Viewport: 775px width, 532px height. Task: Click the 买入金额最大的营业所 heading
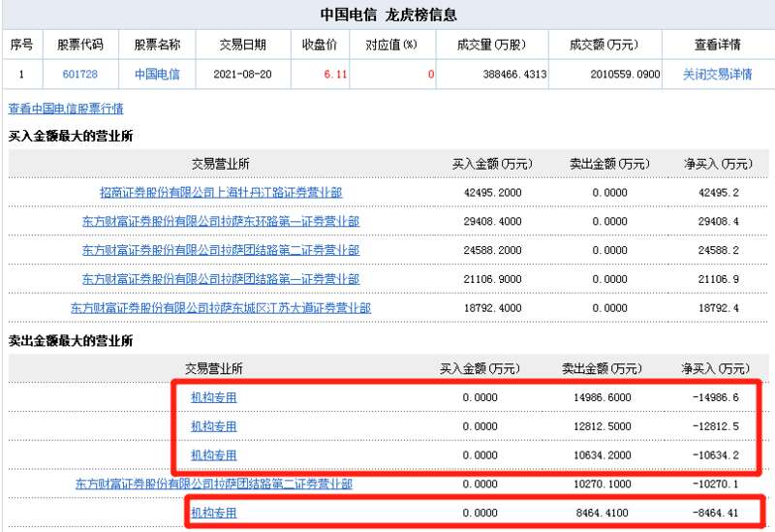71,136
